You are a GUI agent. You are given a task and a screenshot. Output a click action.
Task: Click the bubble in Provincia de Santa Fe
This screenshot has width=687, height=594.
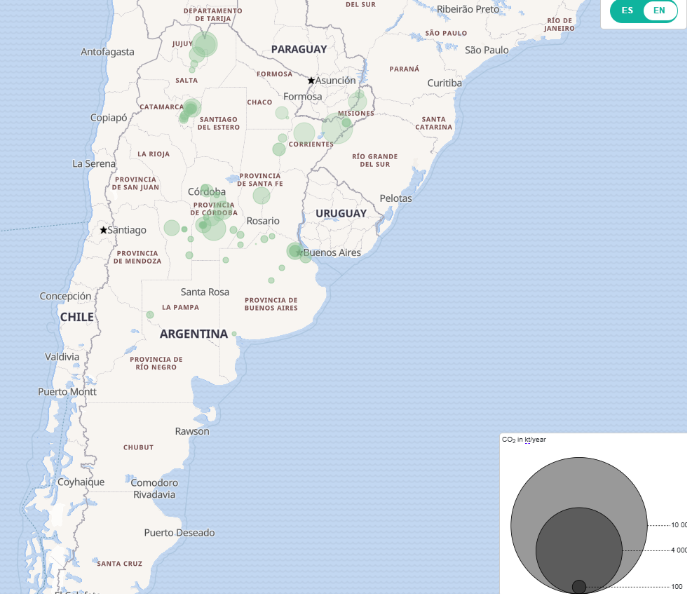coord(261,195)
